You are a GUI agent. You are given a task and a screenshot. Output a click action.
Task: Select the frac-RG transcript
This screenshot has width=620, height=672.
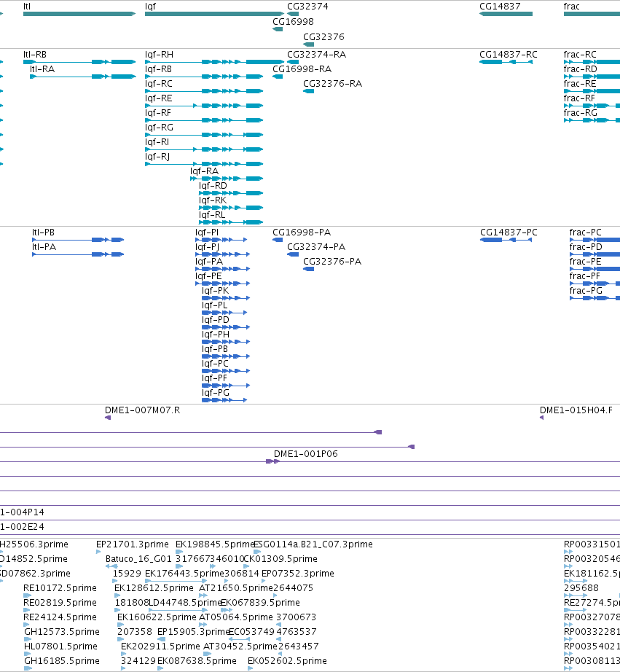pyautogui.click(x=592, y=120)
